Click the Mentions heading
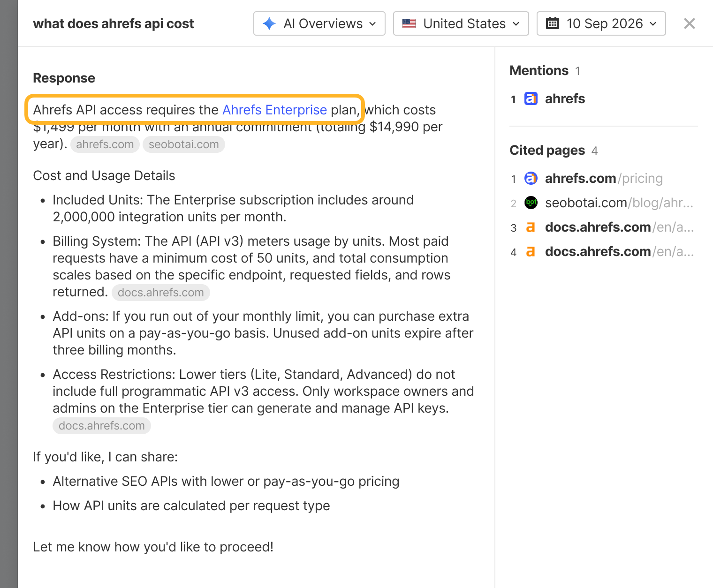The height and width of the screenshot is (588, 713). [x=539, y=70]
